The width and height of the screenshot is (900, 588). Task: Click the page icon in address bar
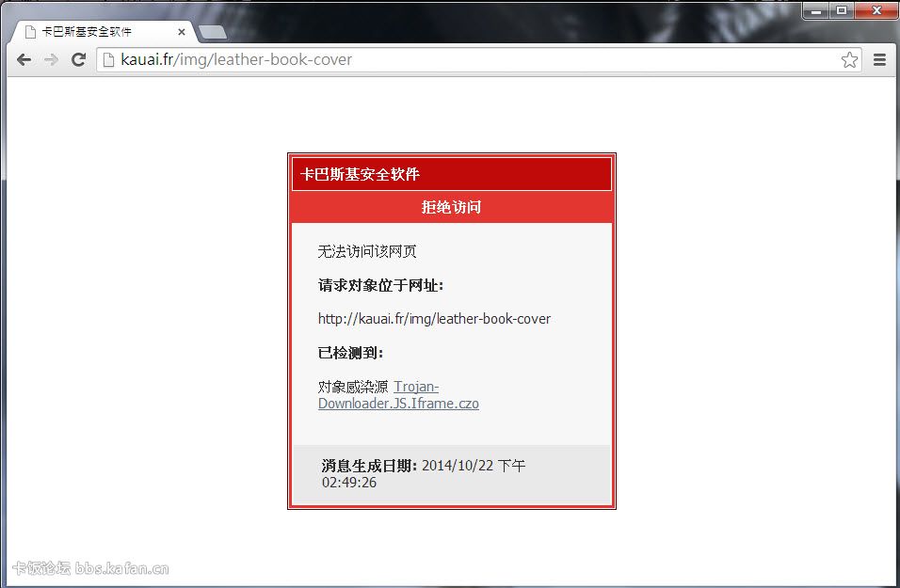click(108, 59)
